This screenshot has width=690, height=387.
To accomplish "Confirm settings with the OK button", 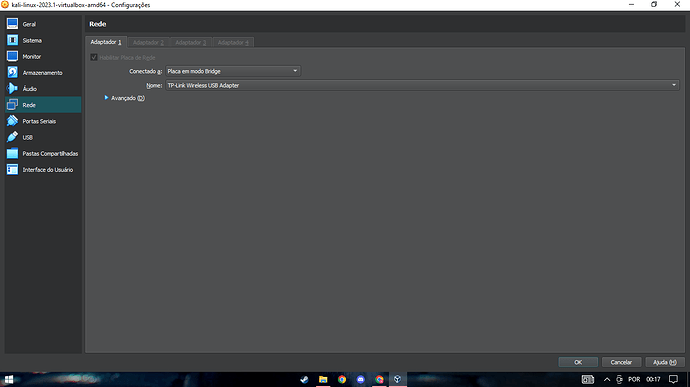I will (578, 362).
